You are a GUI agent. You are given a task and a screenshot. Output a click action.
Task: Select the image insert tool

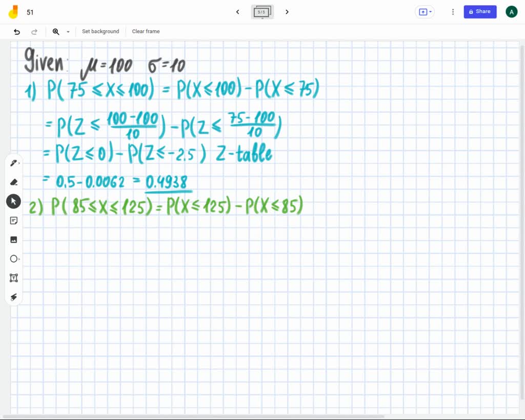pyautogui.click(x=14, y=239)
